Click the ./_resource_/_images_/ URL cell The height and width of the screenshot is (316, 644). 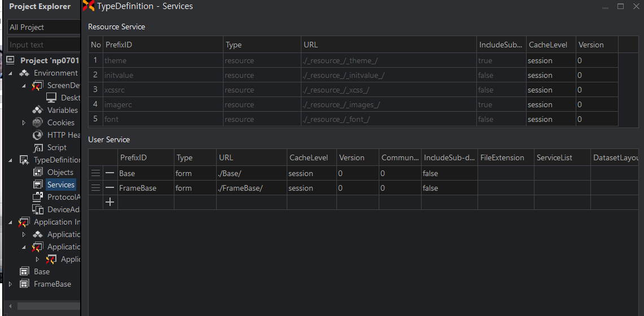coord(388,104)
